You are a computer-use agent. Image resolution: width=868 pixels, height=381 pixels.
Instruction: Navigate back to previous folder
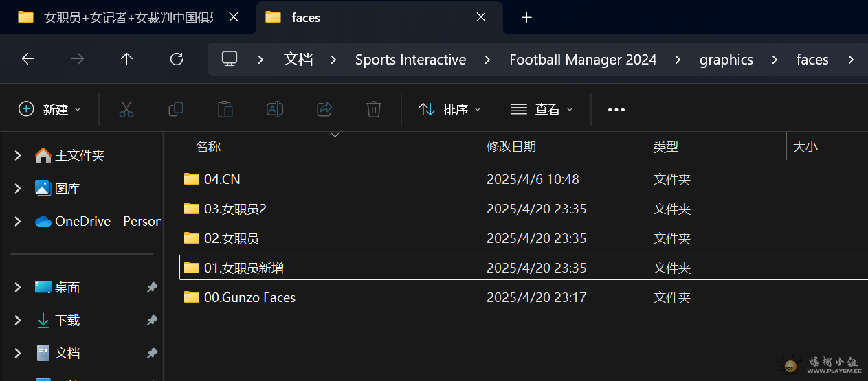point(28,59)
